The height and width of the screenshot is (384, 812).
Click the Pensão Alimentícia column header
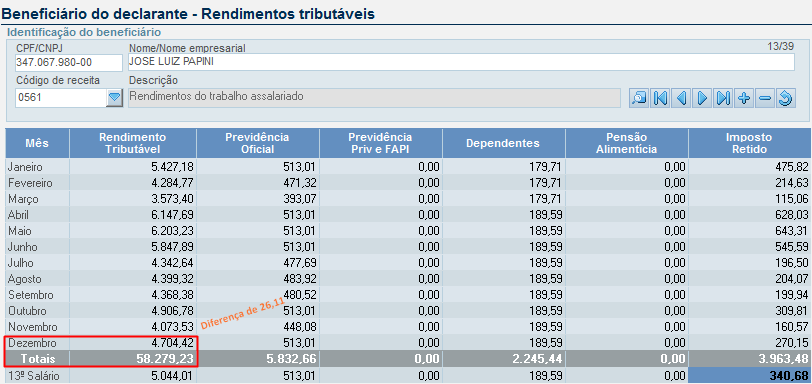(x=627, y=143)
